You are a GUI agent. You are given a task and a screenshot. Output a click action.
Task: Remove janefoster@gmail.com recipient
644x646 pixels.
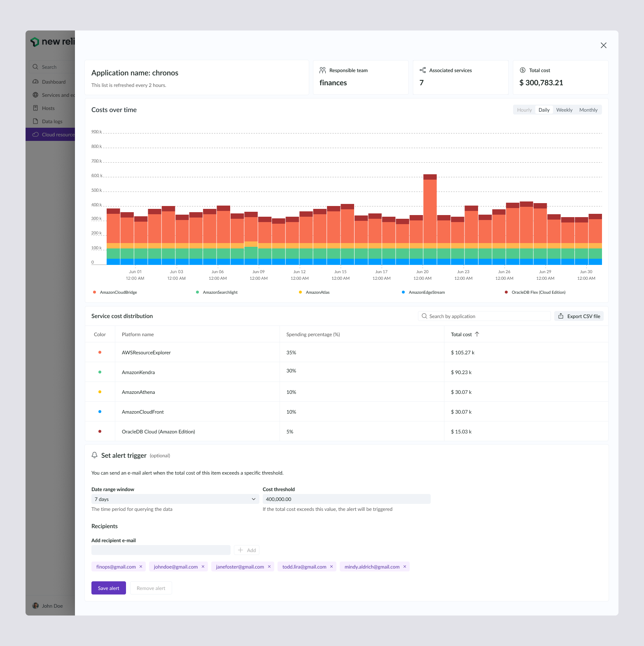[x=269, y=566]
